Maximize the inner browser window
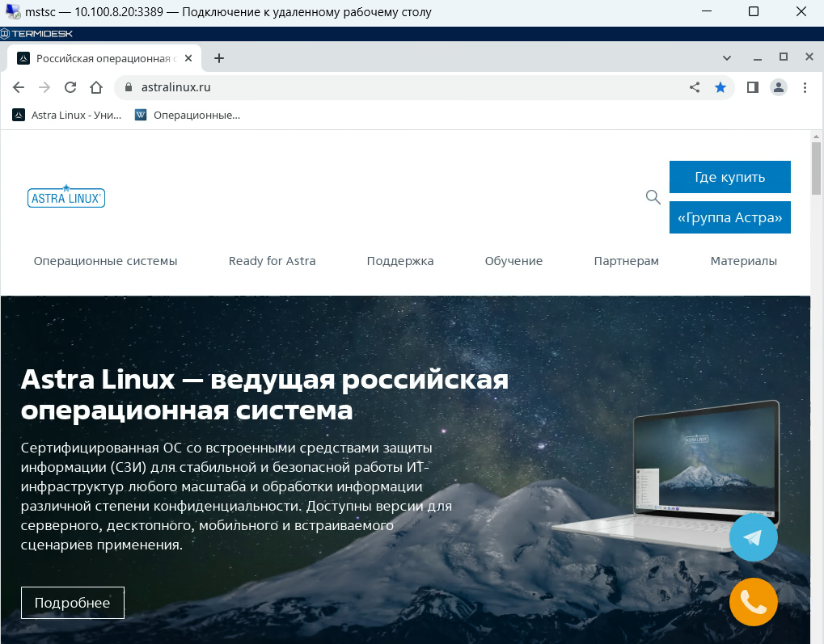 coord(783,57)
